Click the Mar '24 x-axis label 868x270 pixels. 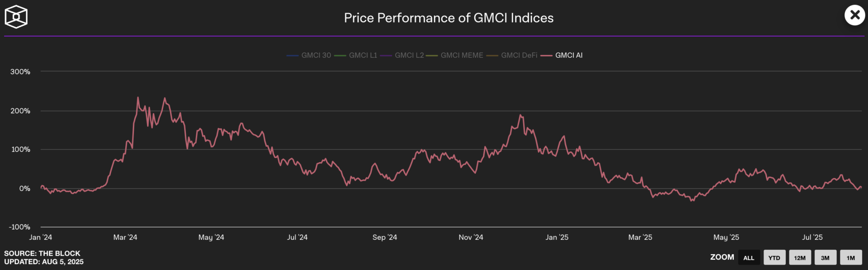(125, 237)
